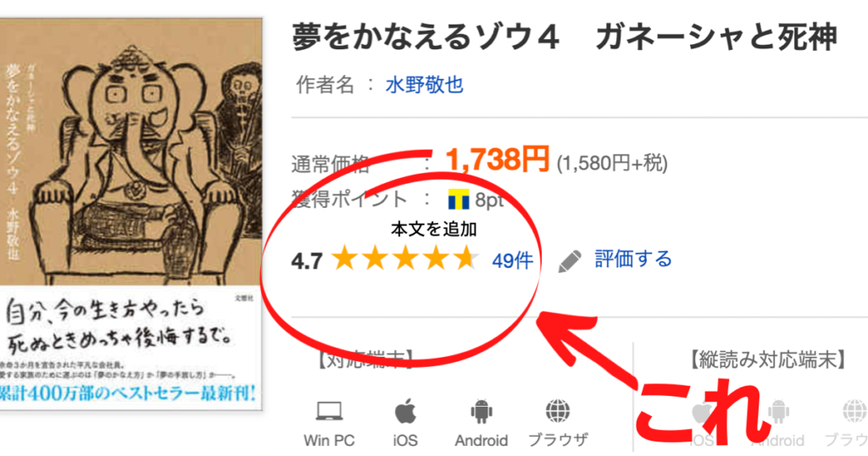Click the book title 夢をかなえるゾウ4
This screenshot has height=456, width=868.
(x=426, y=38)
